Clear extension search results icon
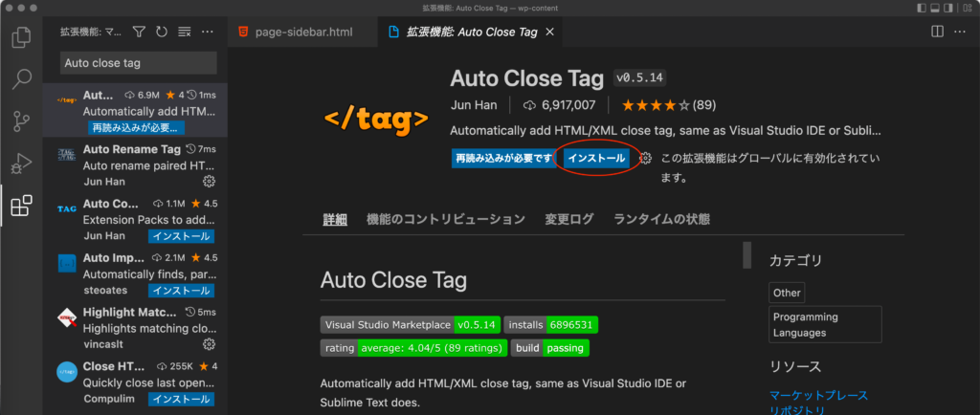Image resolution: width=980 pixels, height=415 pixels. pyautogui.click(x=184, y=32)
